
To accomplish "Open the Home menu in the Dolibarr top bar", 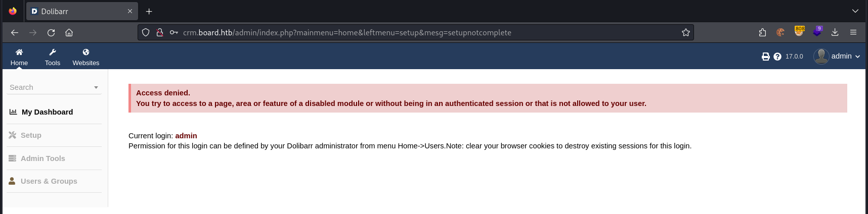I will 19,57.
